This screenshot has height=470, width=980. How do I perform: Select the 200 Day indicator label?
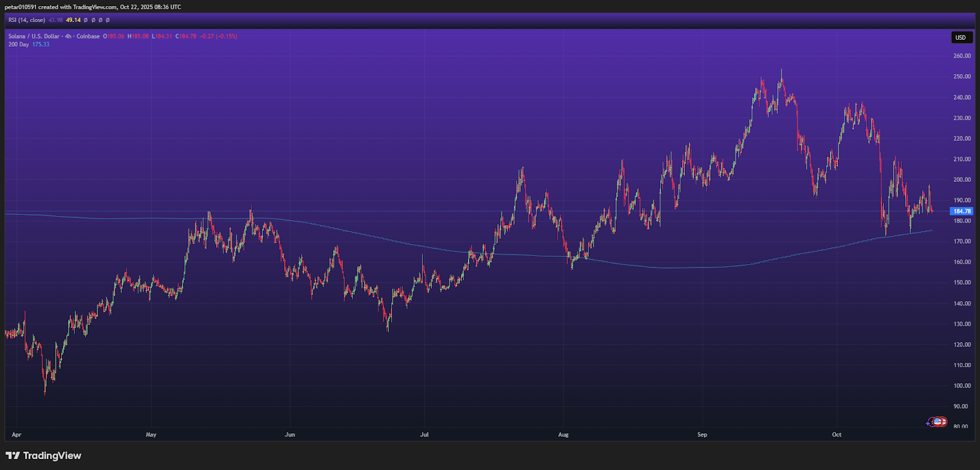[18, 45]
